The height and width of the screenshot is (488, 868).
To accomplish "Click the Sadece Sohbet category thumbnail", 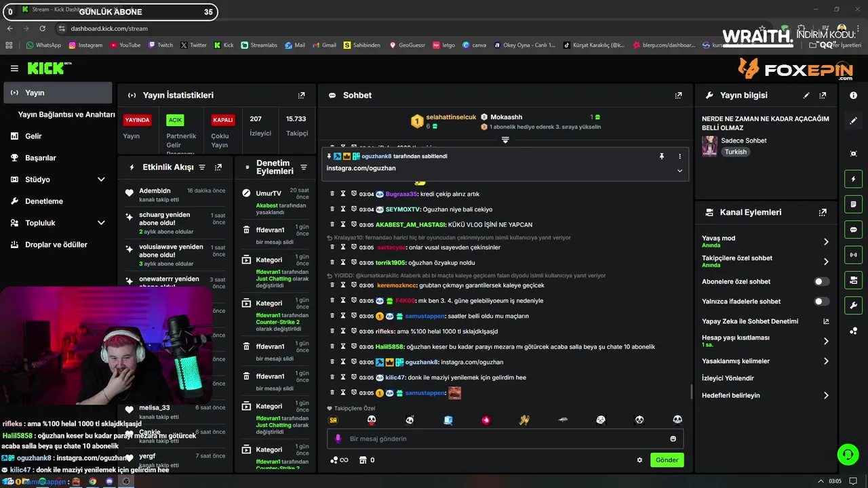I will click(709, 146).
